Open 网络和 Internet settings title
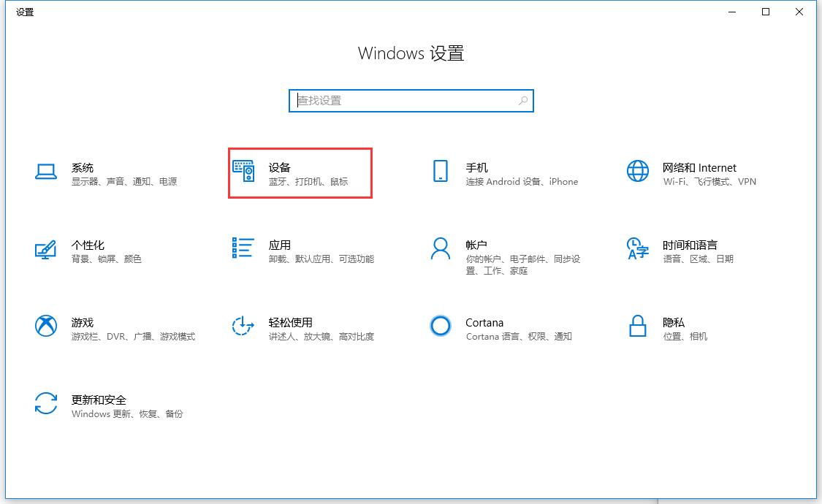This screenshot has width=822, height=504. (x=699, y=168)
